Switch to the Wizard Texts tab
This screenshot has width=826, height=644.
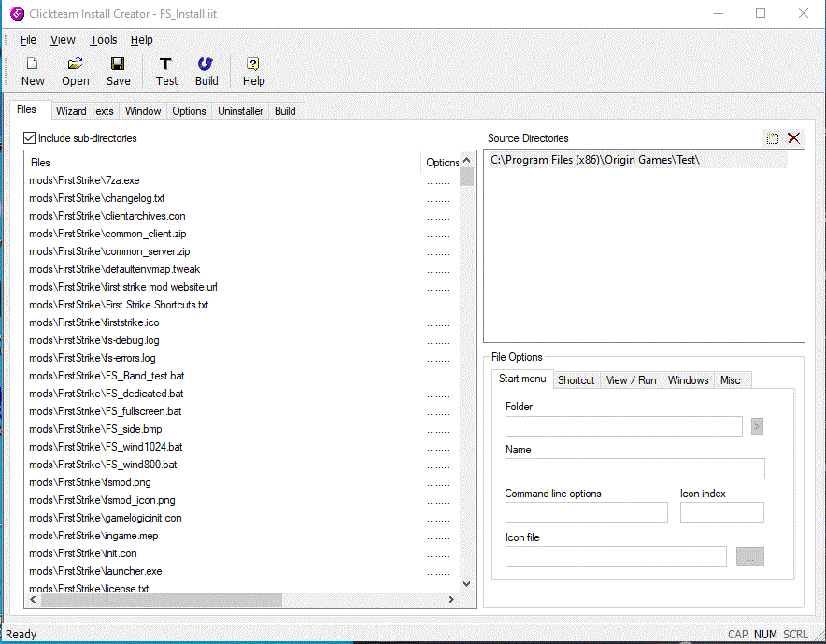point(84,111)
